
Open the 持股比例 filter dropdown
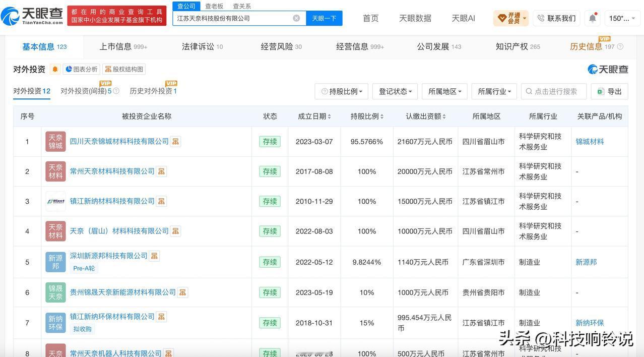click(342, 91)
